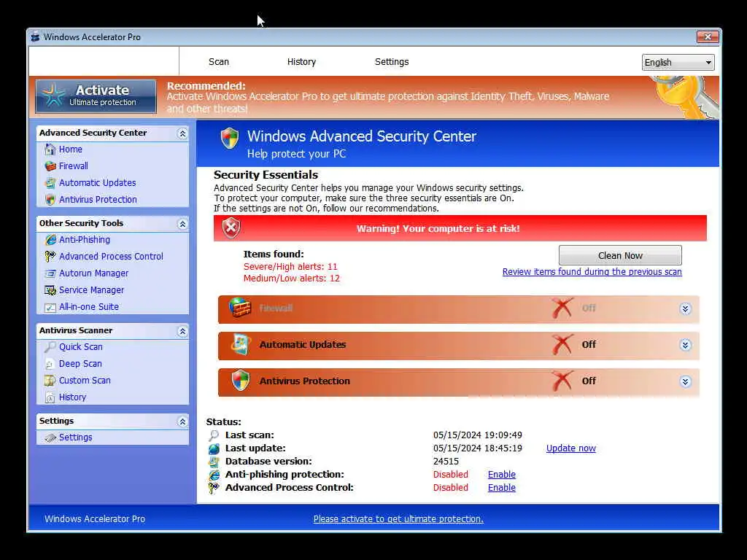Click the Deep Scan icon
The width and height of the screenshot is (747, 560).
coord(50,364)
